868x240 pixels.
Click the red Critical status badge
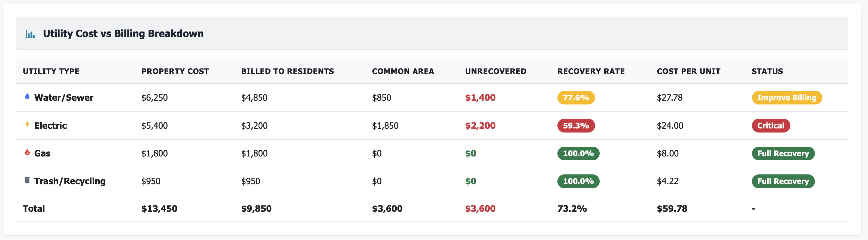[771, 125]
